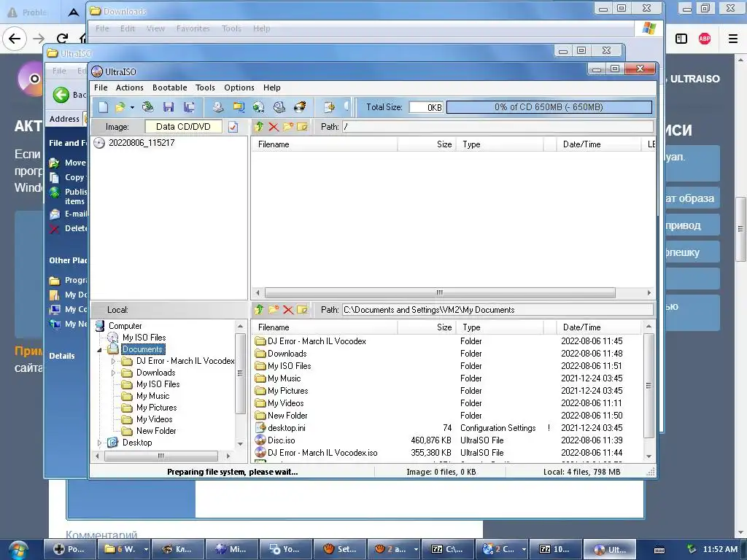Click the Up arrow in the Local pane toolbar
The width and height of the screenshot is (747, 560).
tap(259, 309)
